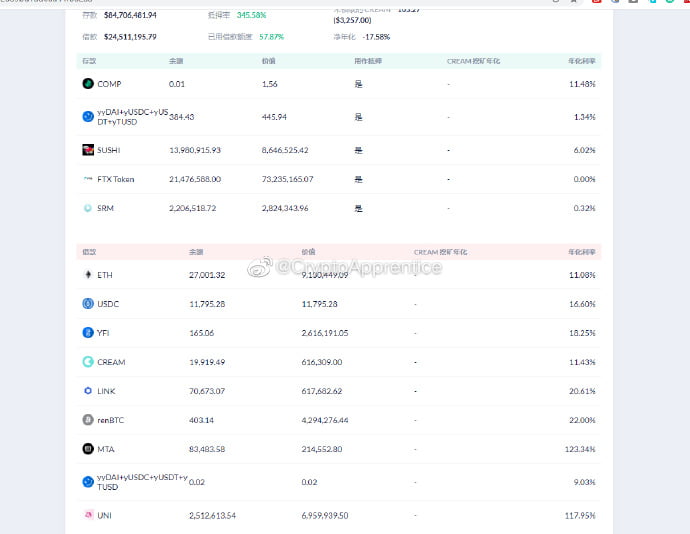Click the collateral 是 in the COMP row
690x534 pixels.
(359, 84)
